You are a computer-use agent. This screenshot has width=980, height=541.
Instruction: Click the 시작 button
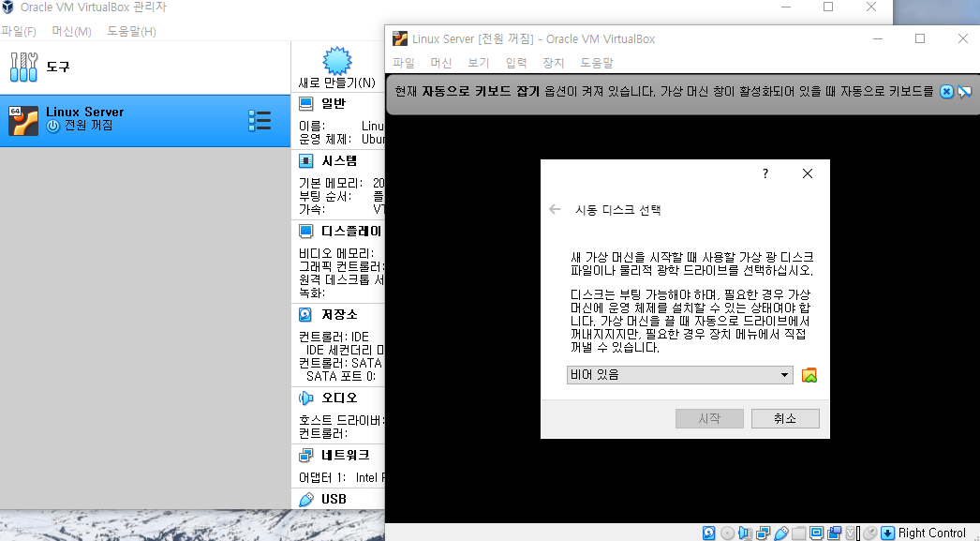[709, 418]
